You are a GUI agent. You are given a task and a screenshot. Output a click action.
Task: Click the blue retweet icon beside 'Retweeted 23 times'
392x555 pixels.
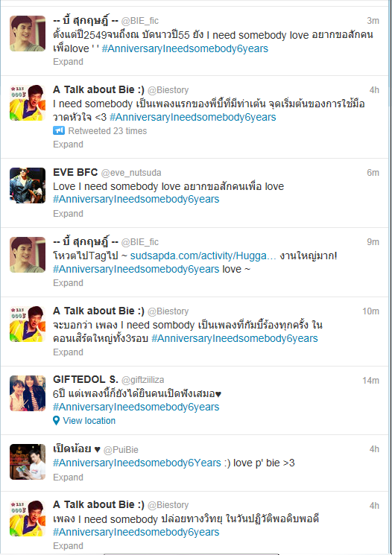point(59,130)
